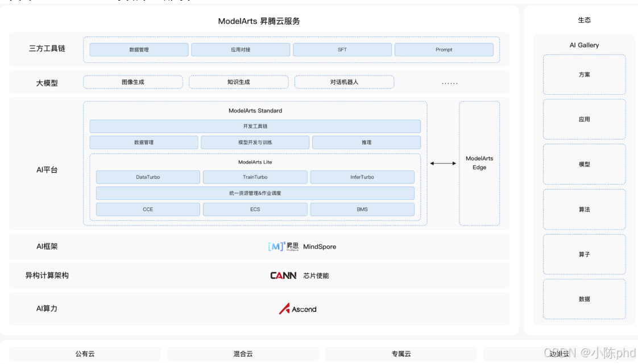The width and height of the screenshot is (638, 364).
Task: Click the ModelArts Standard heading
Action: point(255,111)
